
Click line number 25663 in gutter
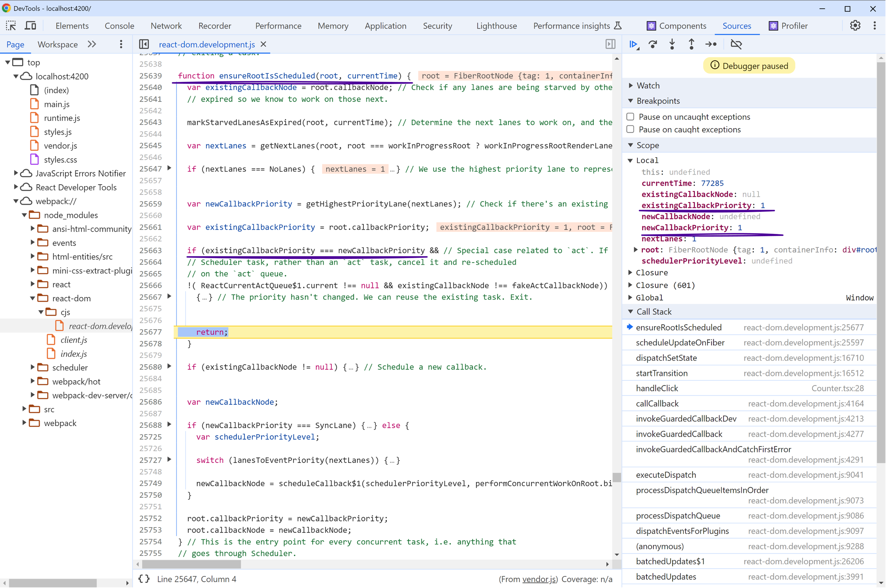point(151,251)
